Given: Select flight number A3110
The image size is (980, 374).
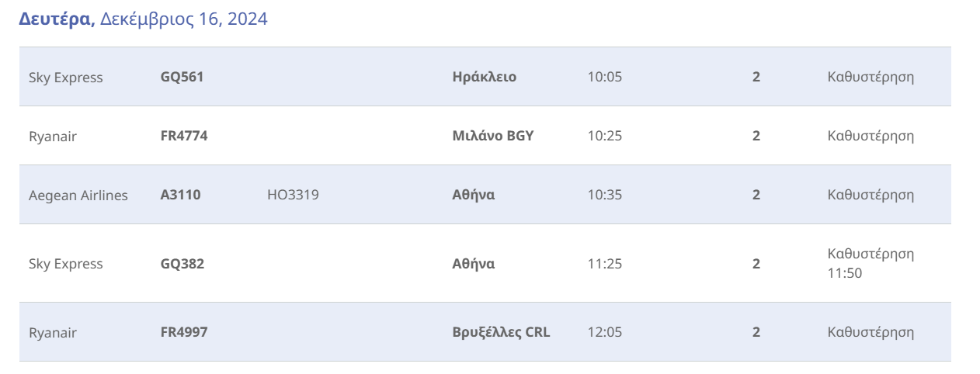Looking at the screenshot, I should click(180, 195).
